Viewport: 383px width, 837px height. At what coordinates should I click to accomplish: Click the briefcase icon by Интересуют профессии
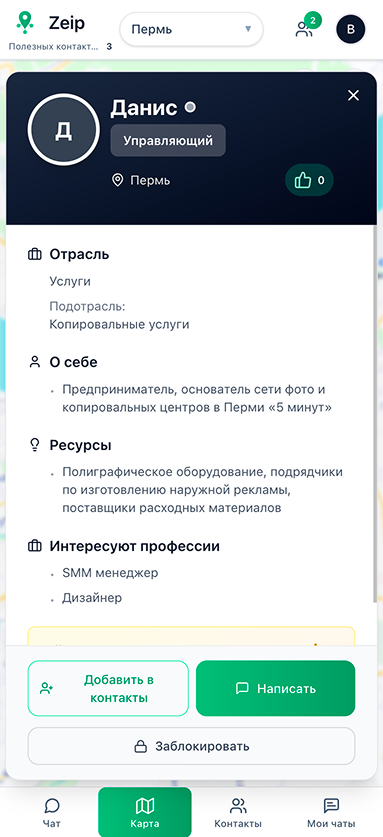coord(34,547)
